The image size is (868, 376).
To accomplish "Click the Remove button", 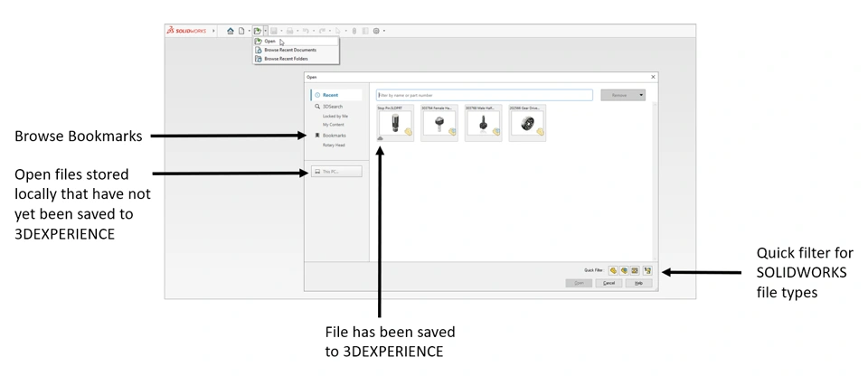I will tap(618, 95).
